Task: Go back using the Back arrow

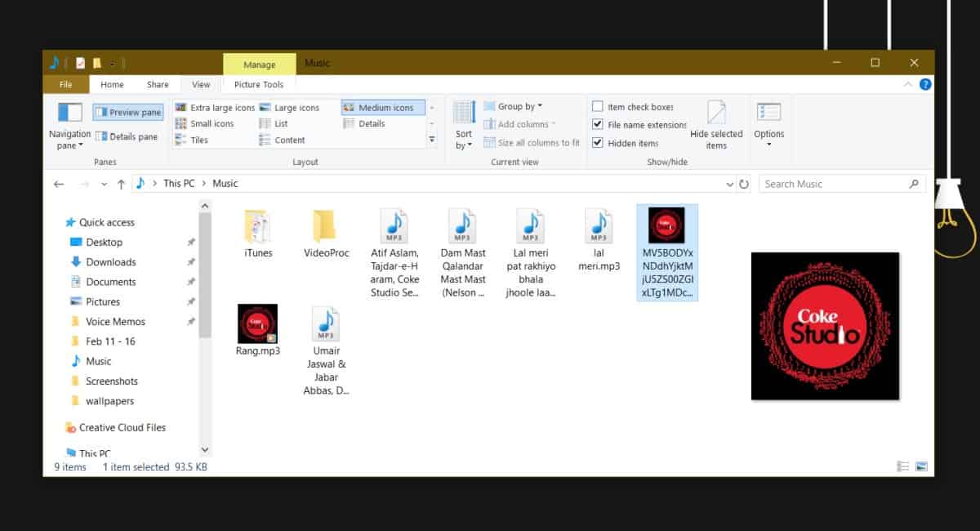Action: click(59, 184)
